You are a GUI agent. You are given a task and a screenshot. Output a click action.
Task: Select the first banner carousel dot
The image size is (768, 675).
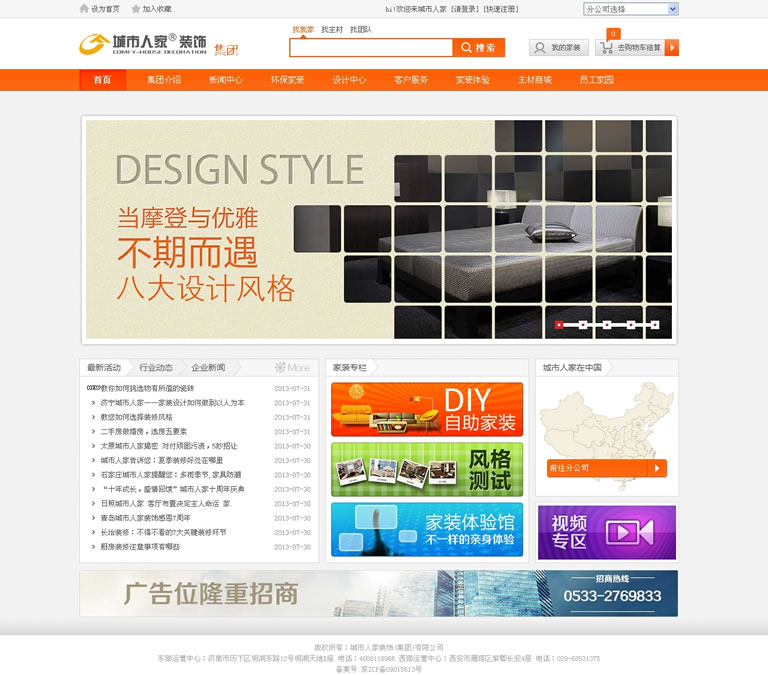559,324
